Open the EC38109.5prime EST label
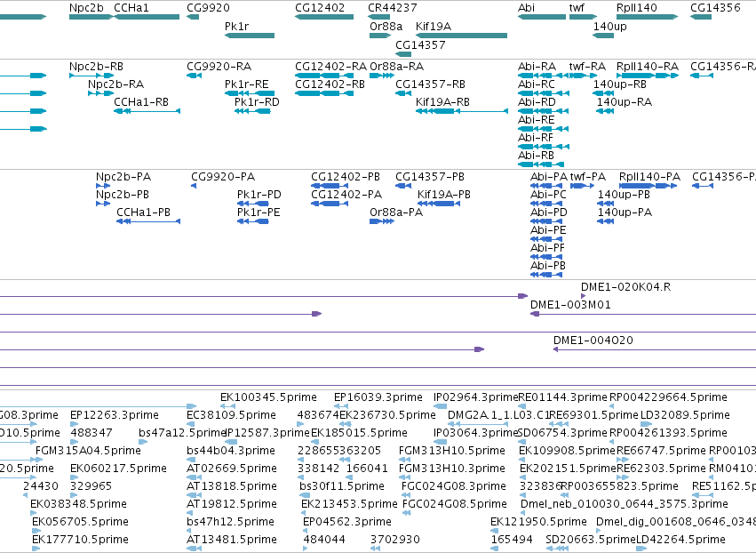This screenshot has height=553, width=756. click(x=232, y=415)
